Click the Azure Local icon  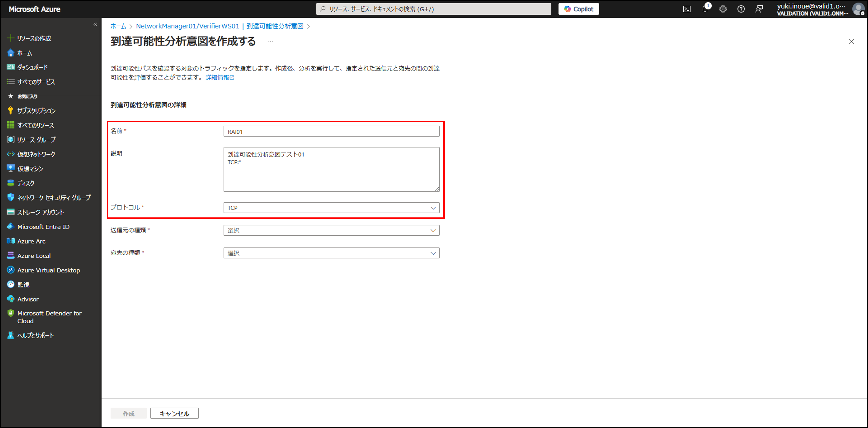tap(11, 255)
